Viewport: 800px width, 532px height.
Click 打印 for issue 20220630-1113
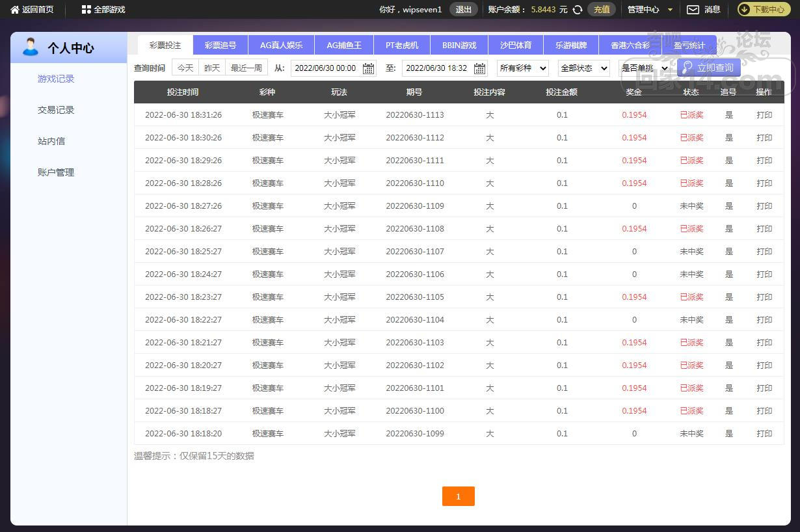pyautogui.click(x=764, y=115)
